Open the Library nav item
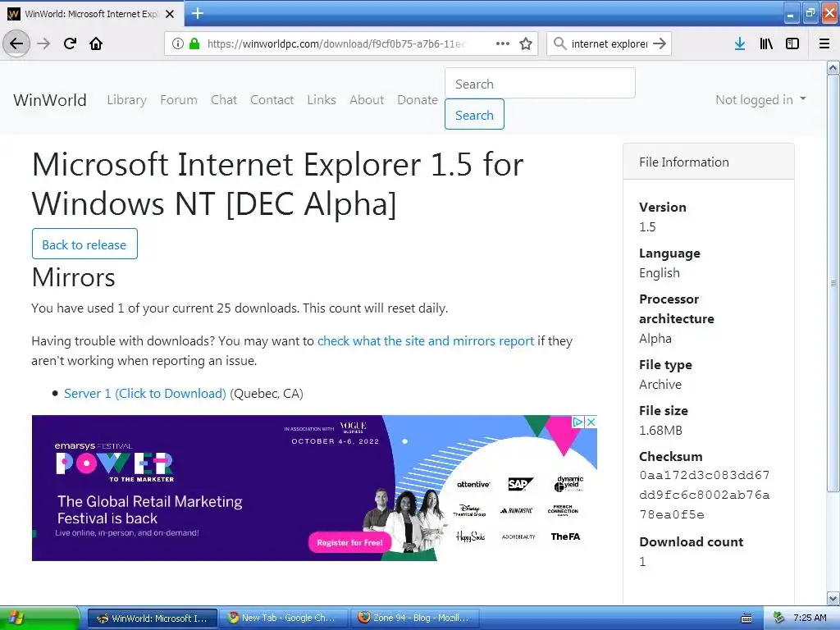The height and width of the screenshot is (630, 840). [x=126, y=99]
